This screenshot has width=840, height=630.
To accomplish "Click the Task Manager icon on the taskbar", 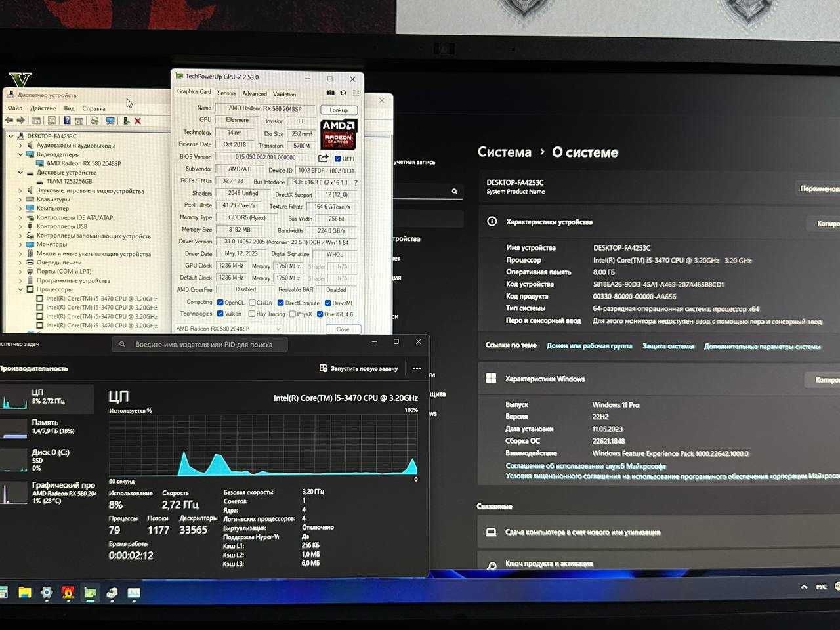I will pyautogui.click(x=134, y=593).
